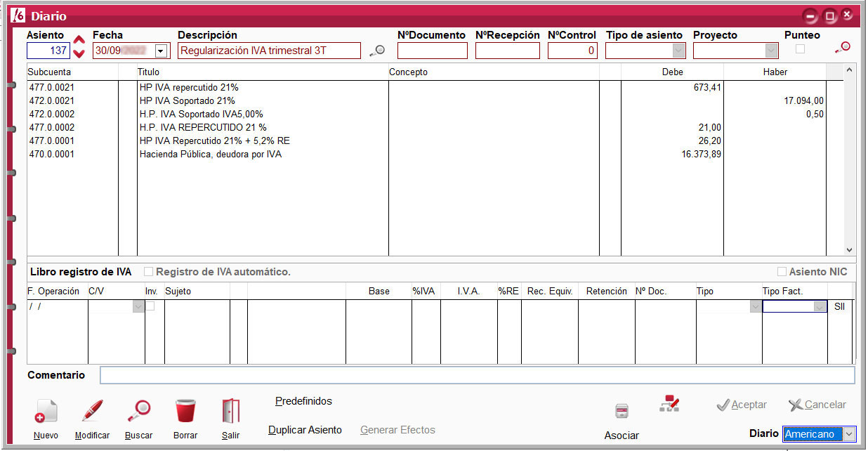Click the Subcuenta column header

[x=72, y=72]
